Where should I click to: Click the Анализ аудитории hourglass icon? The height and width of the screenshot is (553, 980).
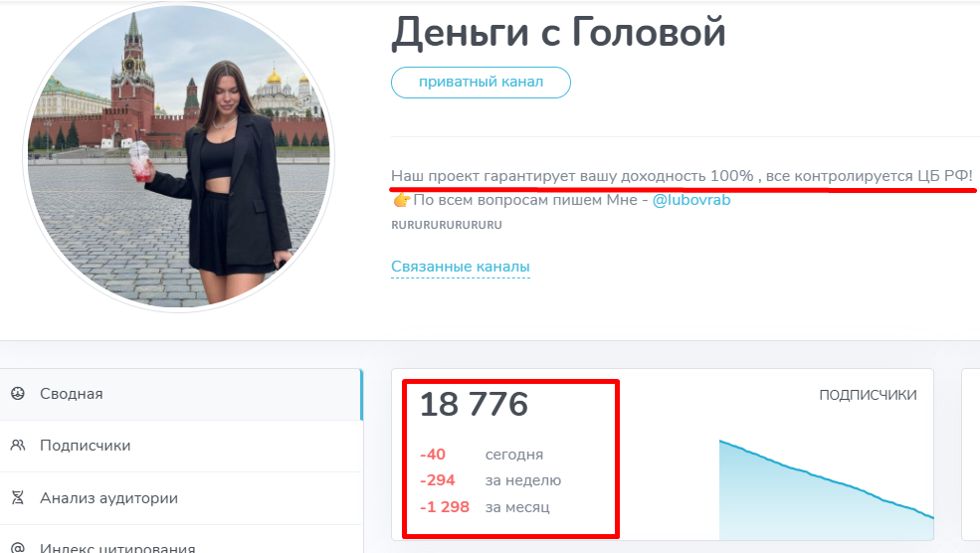coord(18,498)
